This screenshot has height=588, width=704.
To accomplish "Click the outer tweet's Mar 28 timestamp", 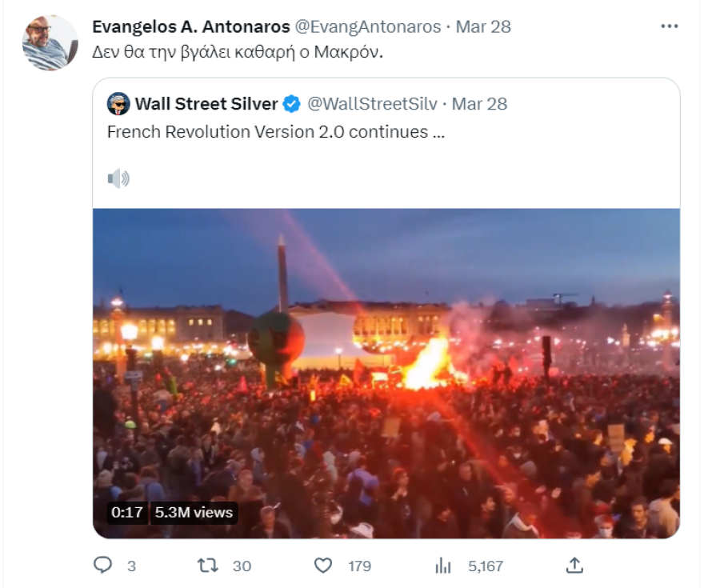I will (x=483, y=26).
